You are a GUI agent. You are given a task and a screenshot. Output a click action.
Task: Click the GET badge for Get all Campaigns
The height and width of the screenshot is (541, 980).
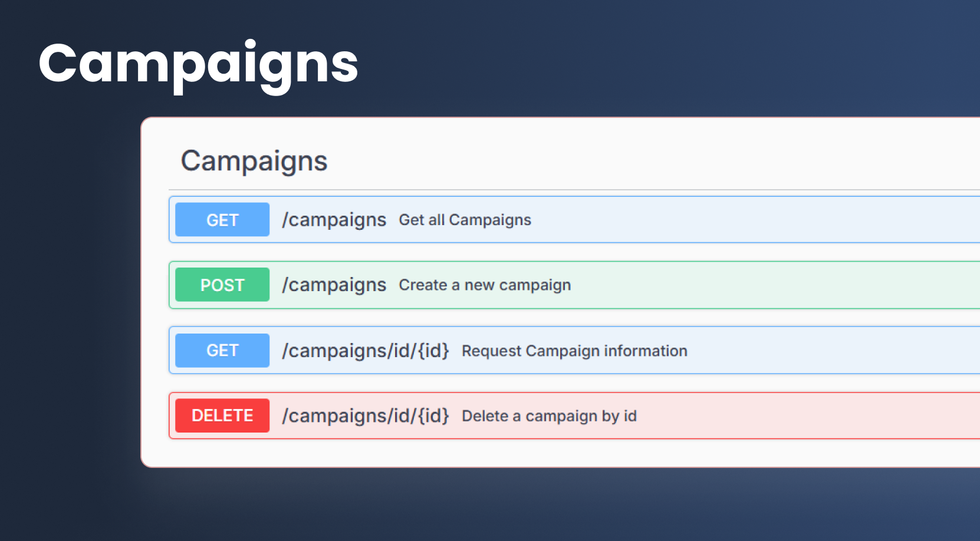point(222,220)
